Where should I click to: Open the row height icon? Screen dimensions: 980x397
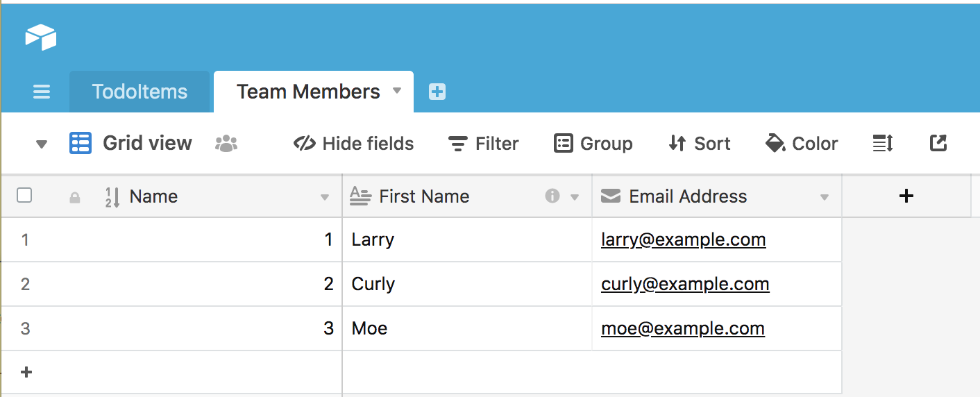883,144
